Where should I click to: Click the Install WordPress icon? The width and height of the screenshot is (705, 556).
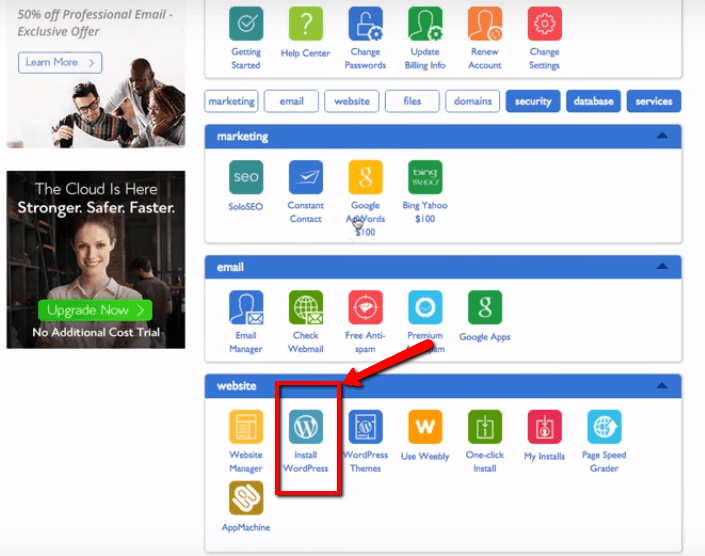[306, 427]
